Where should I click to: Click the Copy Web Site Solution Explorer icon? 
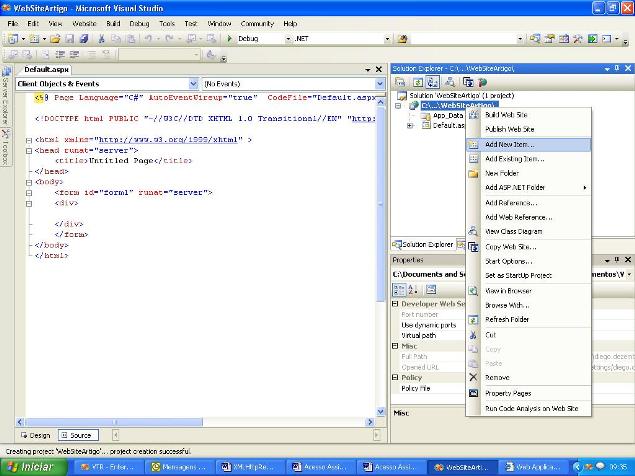pos(468,82)
